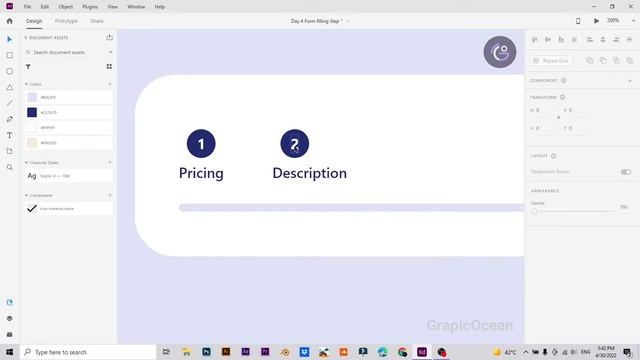Switch assets to grid view
Viewport: 640px width, 360px height.
(109, 67)
